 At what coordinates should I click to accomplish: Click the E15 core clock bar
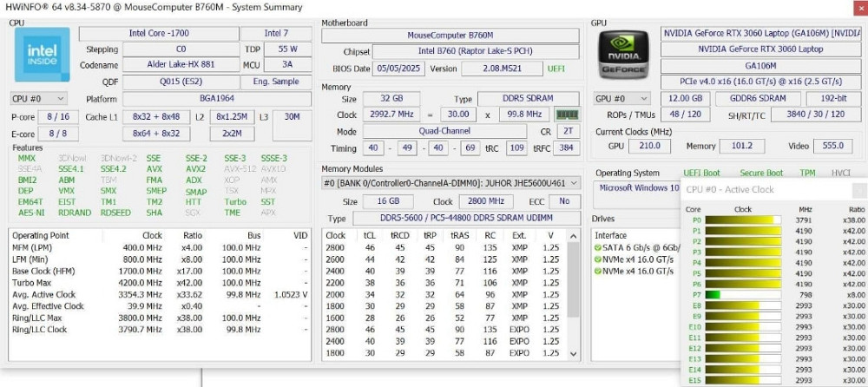click(743, 380)
